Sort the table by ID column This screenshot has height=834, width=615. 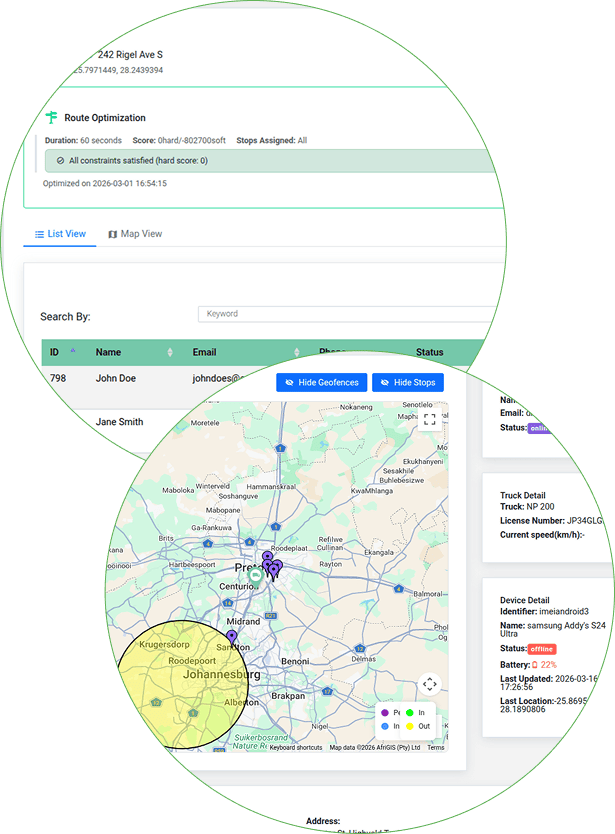coord(72,352)
